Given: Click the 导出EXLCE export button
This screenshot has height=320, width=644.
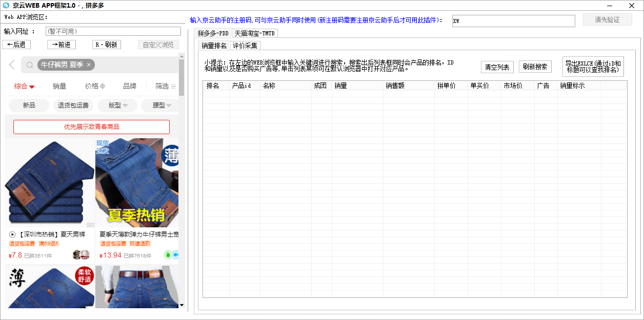Looking at the screenshot, I should click(x=593, y=67).
